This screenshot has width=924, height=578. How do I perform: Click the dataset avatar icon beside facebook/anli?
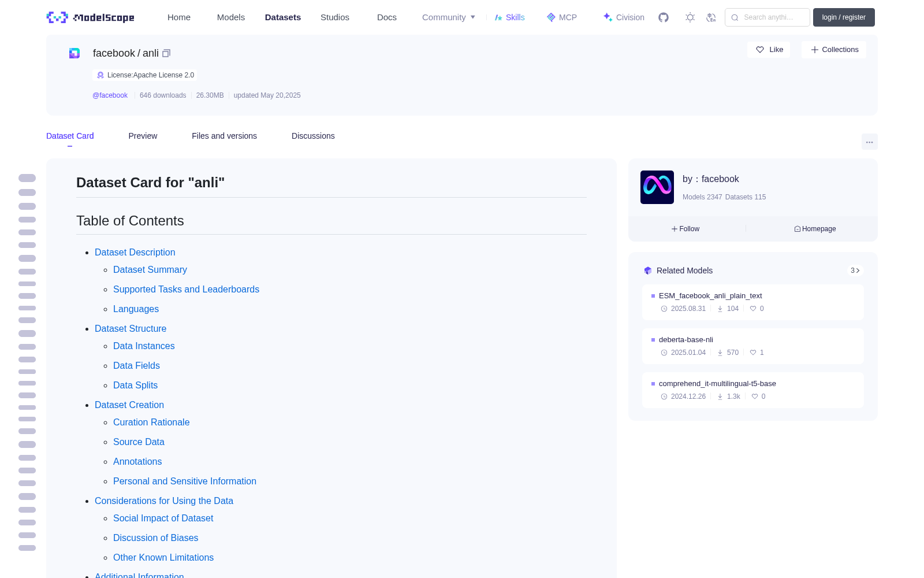[x=74, y=53]
